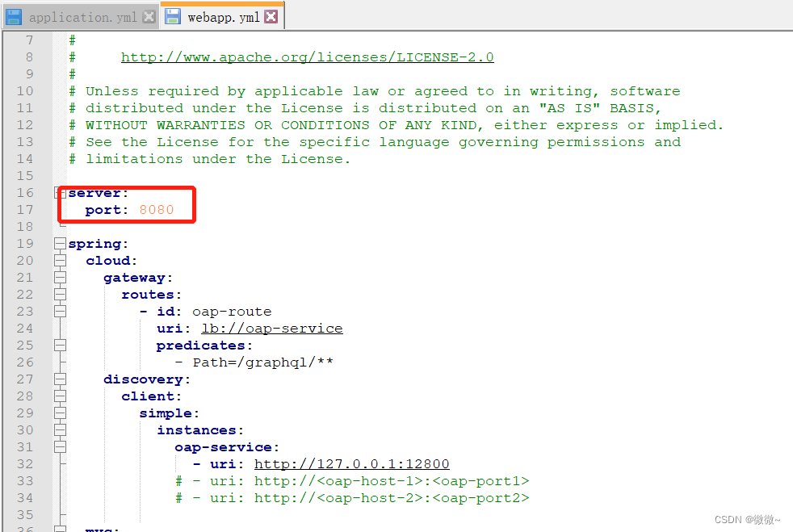Click the disk save icon on webapp.yml tab

coord(173,15)
